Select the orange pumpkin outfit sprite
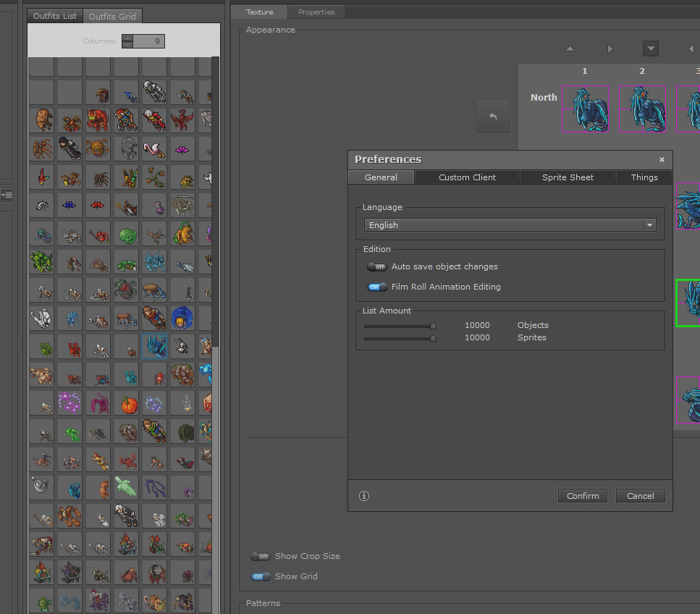The width and height of the screenshot is (700, 614). pos(129,403)
